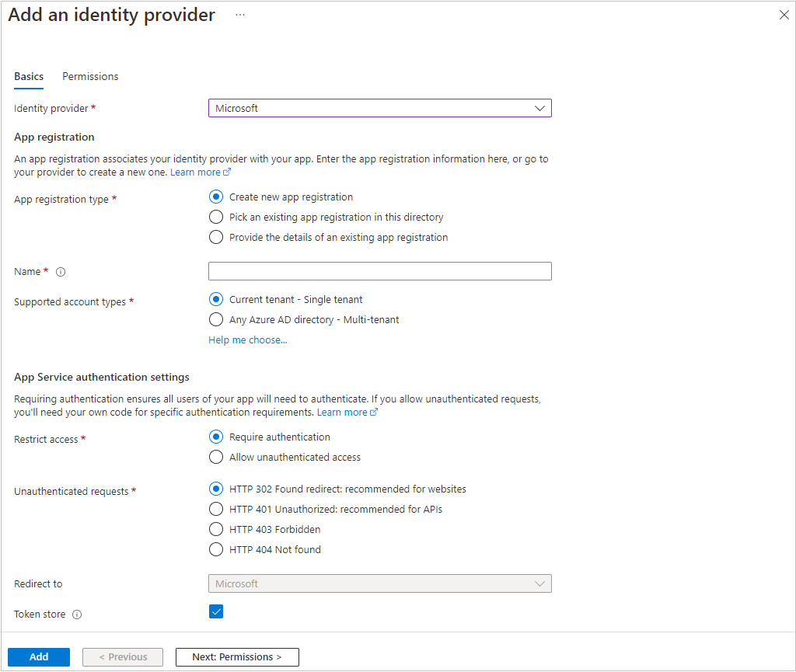Viewport: 796px width, 672px height.
Task: Select Allow unauthenticated access
Action: (x=216, y=458)
